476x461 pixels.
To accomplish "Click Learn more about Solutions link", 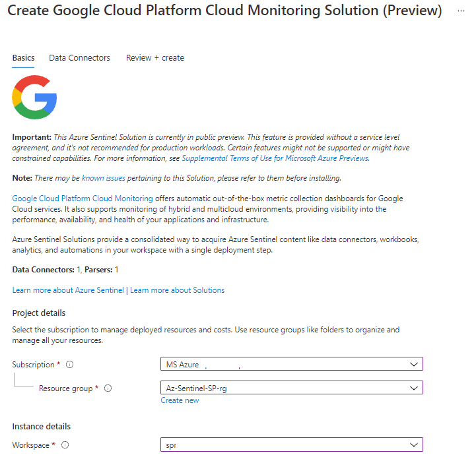I will click(177, 290).
